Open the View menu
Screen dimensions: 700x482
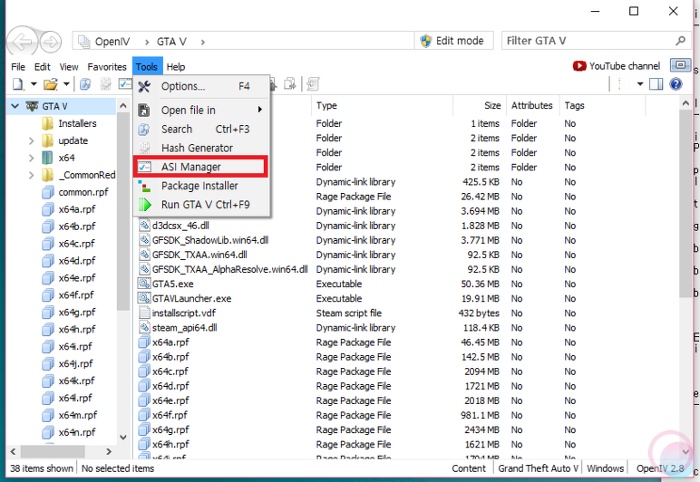point(69,67)
